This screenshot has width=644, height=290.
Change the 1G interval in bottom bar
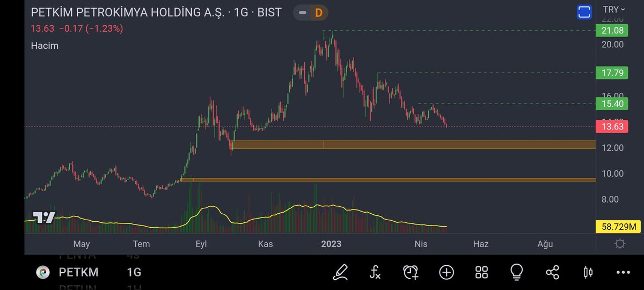tap(134, 272)
